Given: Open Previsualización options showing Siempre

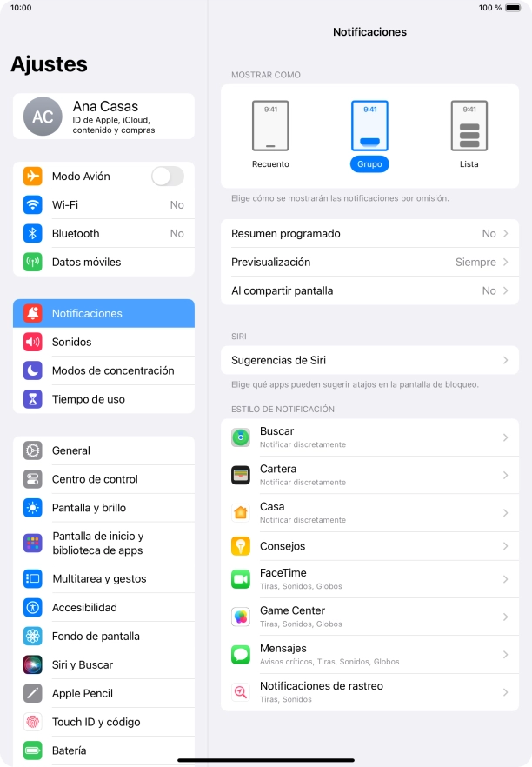Looking at the screenshot, I should pyautogui.click(x=369, y=263).
